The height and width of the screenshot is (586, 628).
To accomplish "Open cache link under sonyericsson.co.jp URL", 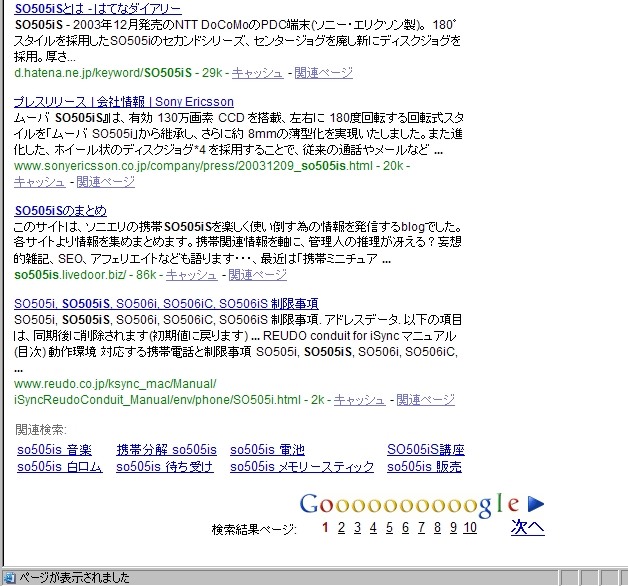I will [39, 182].
